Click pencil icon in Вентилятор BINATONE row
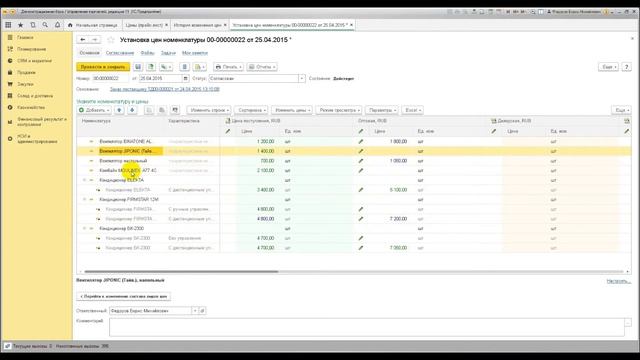Image resolution: width=640 pixels, height=360 pixels. point(361,142)
